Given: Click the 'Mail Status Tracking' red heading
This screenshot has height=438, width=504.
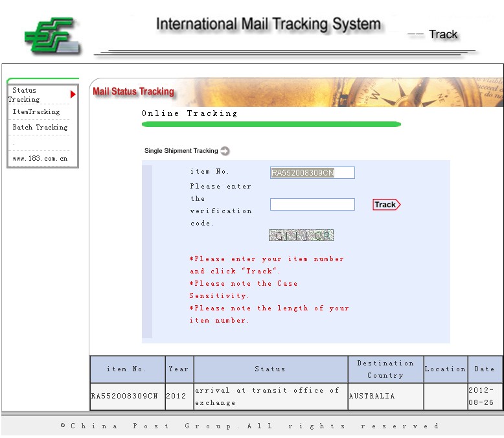Looking at the screenshot, I should (x=133, y=91).
